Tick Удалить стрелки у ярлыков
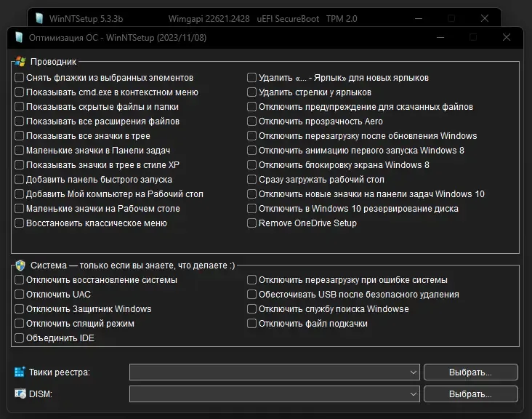The width and height of the screenshot is (532, 419). (x=251, y=92)
